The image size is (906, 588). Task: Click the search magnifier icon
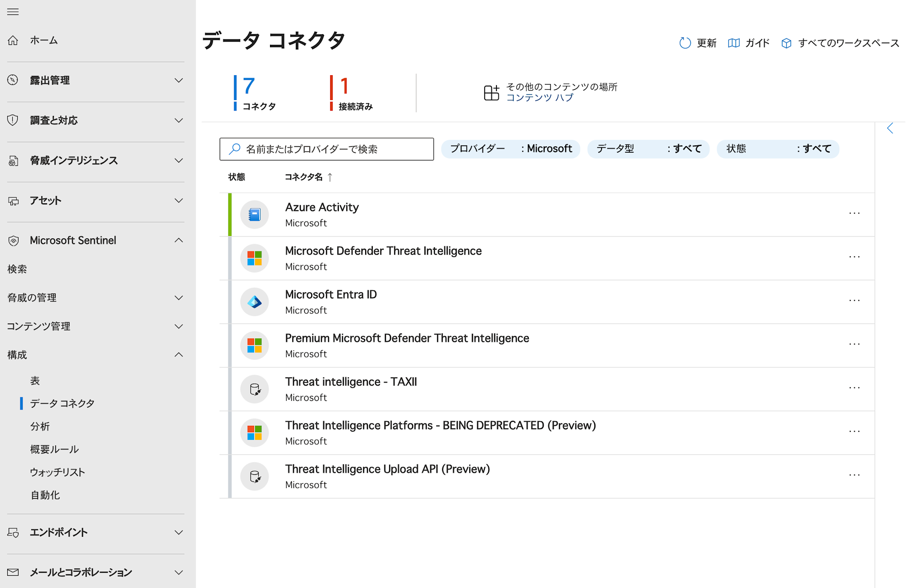point(235,149)
